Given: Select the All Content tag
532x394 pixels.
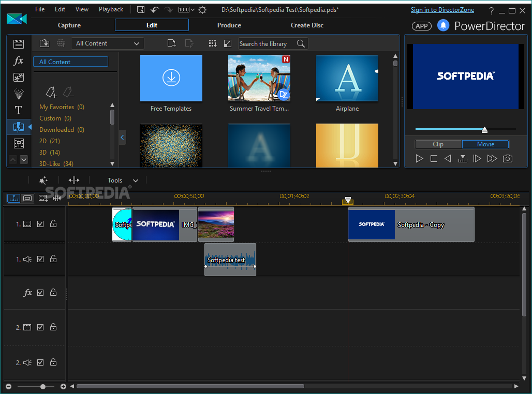Looking at the screenshot, I should 70,62.
